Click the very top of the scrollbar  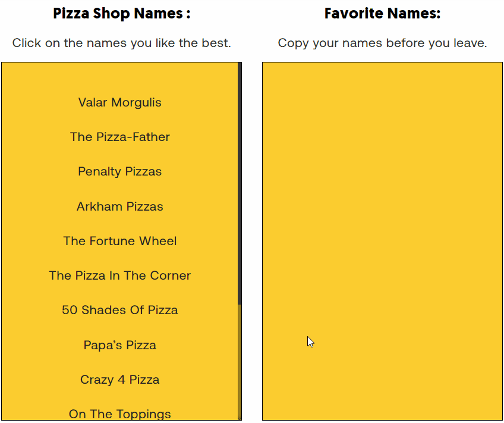239,64
